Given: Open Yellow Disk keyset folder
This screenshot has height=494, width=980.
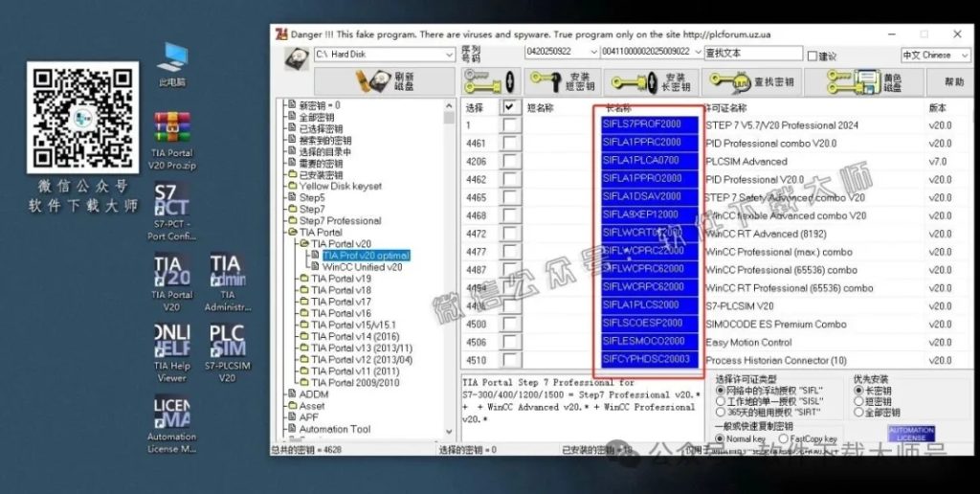Looking at the screenshot, I should coord(340,186).
